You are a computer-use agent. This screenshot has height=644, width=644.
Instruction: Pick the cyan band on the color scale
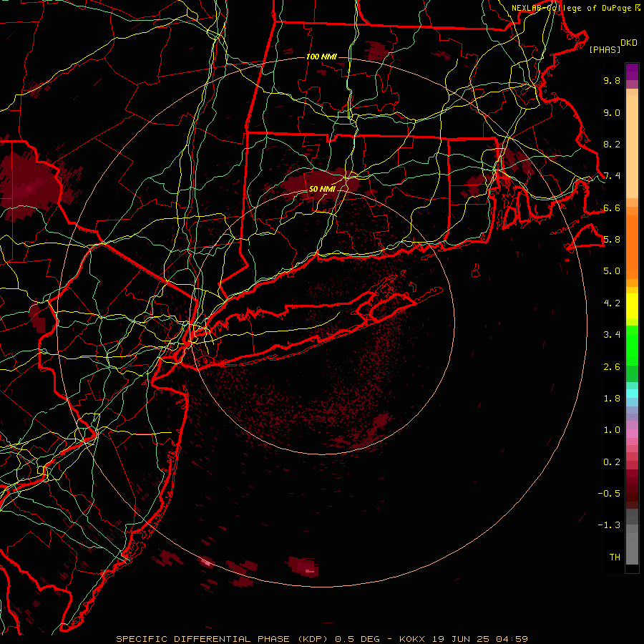click(632, 393)
